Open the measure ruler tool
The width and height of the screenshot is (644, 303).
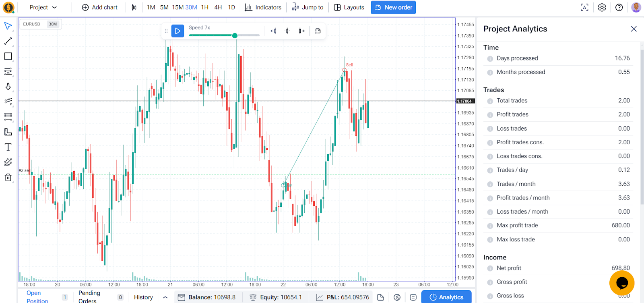coord(8,132)
